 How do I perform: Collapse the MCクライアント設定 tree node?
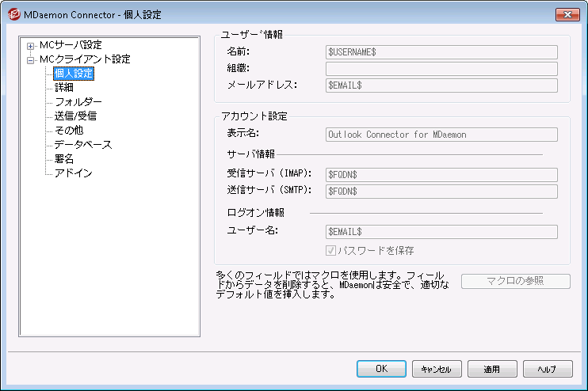(x=30, y=60)
